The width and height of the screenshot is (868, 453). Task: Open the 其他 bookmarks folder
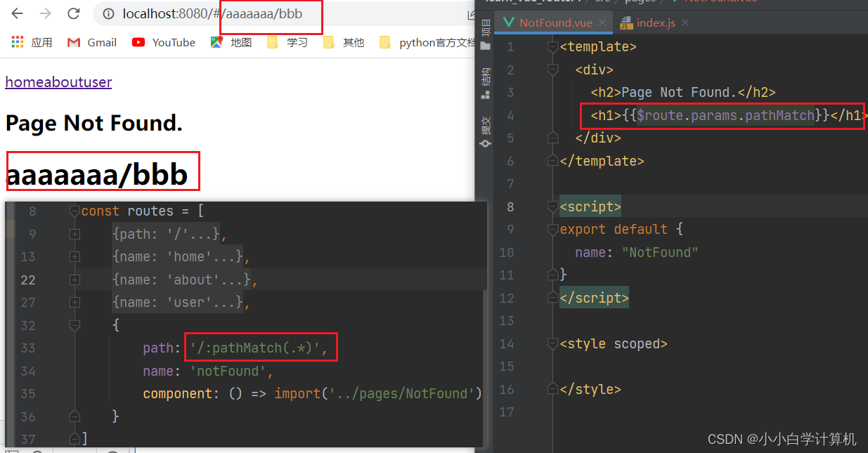344,42
